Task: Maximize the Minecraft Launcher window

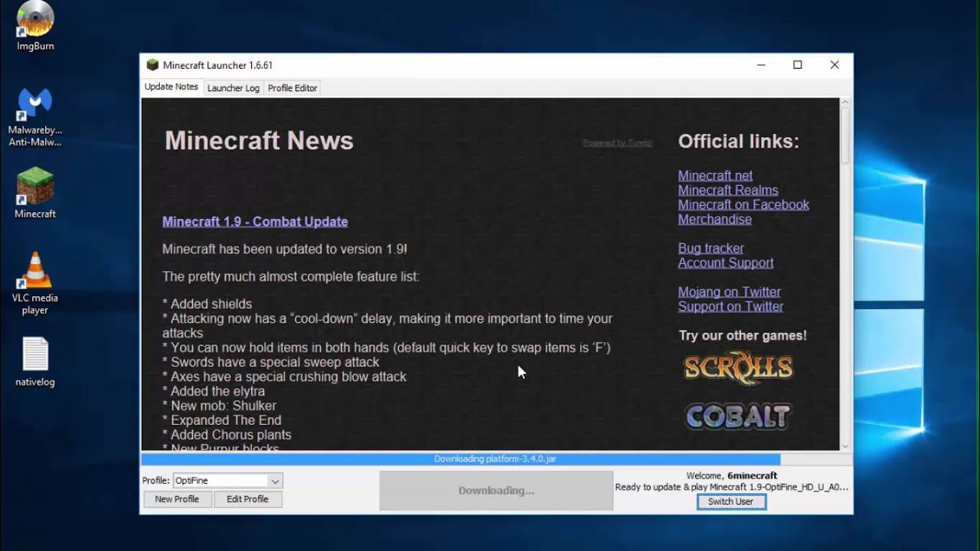Action: [x=798, y=65]
